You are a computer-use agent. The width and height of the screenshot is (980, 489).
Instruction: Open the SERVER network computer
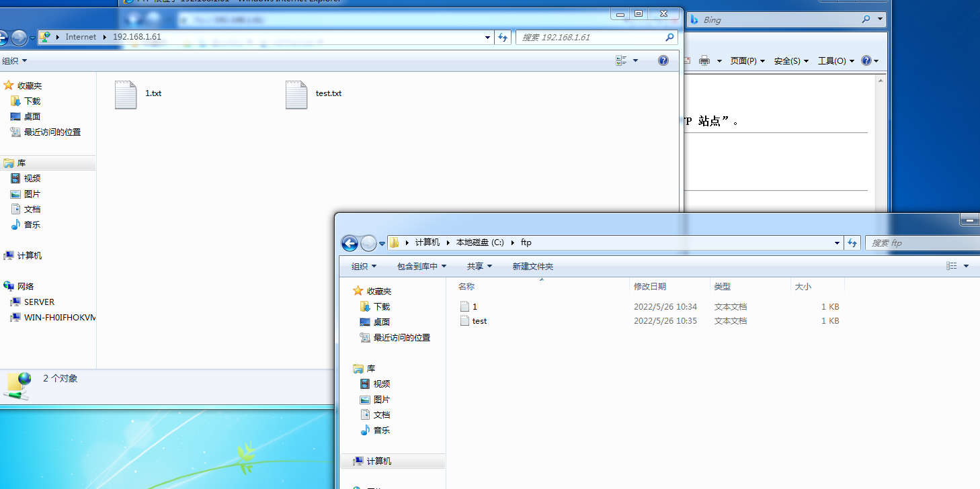coord(33,302)
